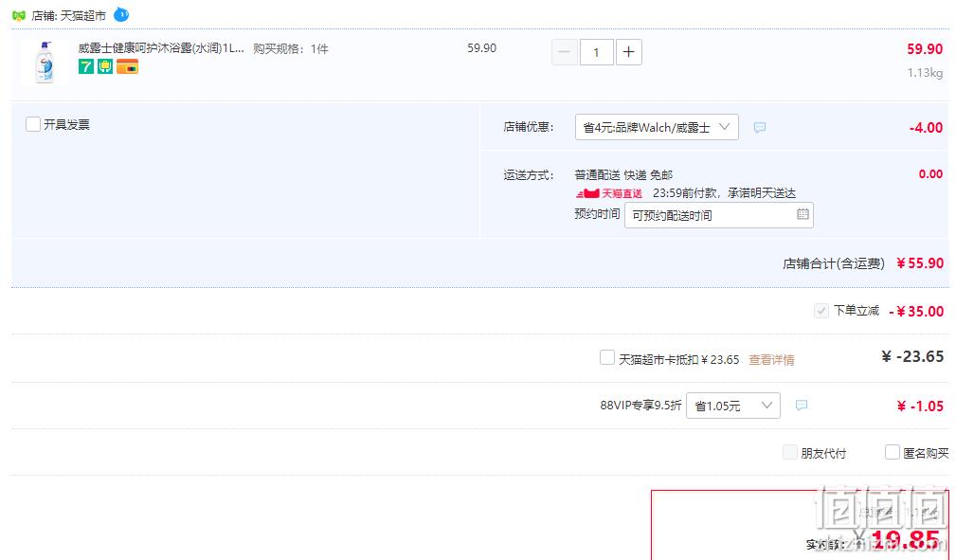Toggle the 下单立减 checkbox

point(821,311)
